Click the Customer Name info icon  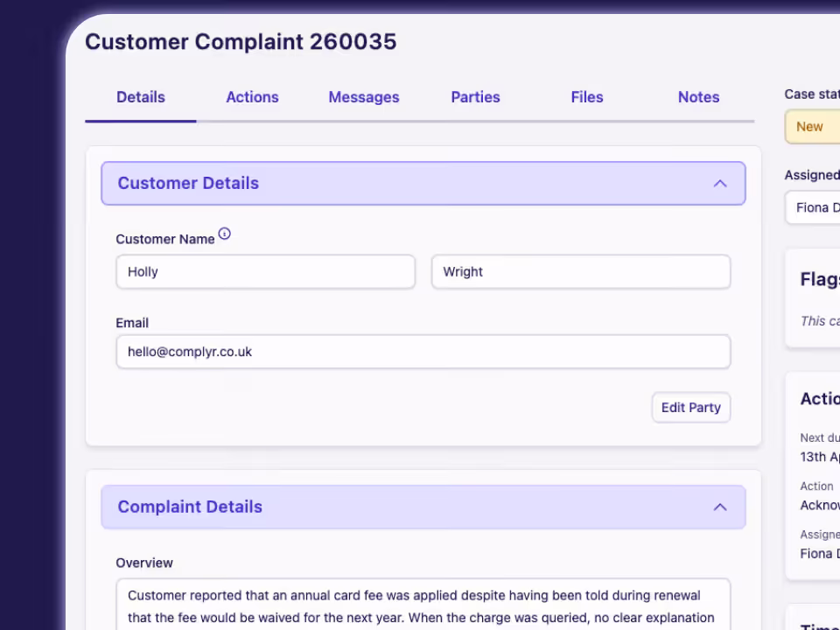[x=225, y=234]
